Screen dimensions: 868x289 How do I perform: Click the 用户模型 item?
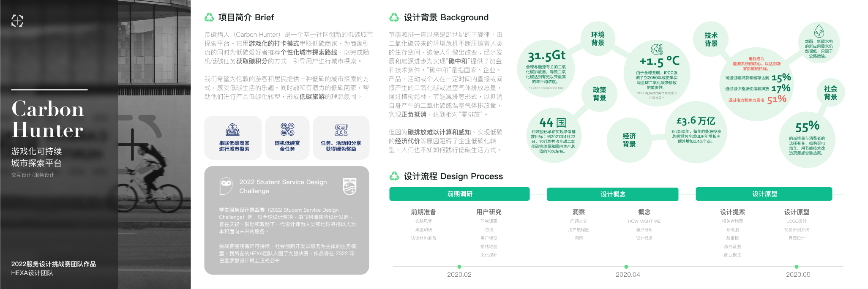tap(489, 238)
